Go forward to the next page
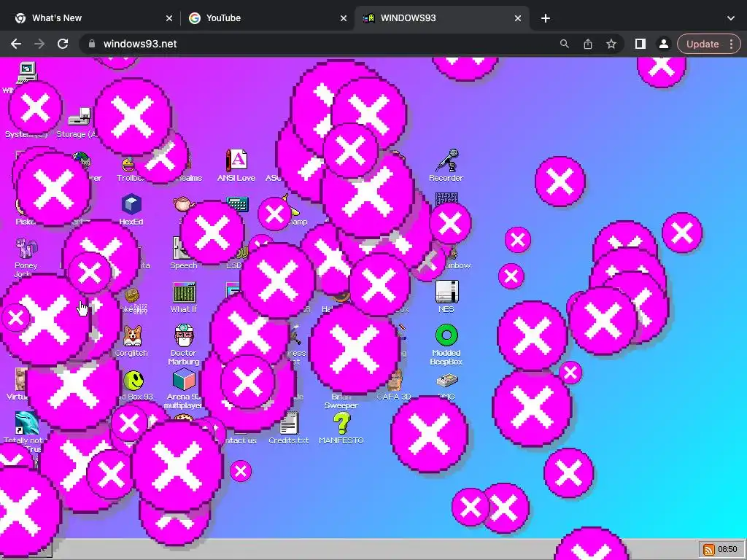 click(x=39, y=44)
